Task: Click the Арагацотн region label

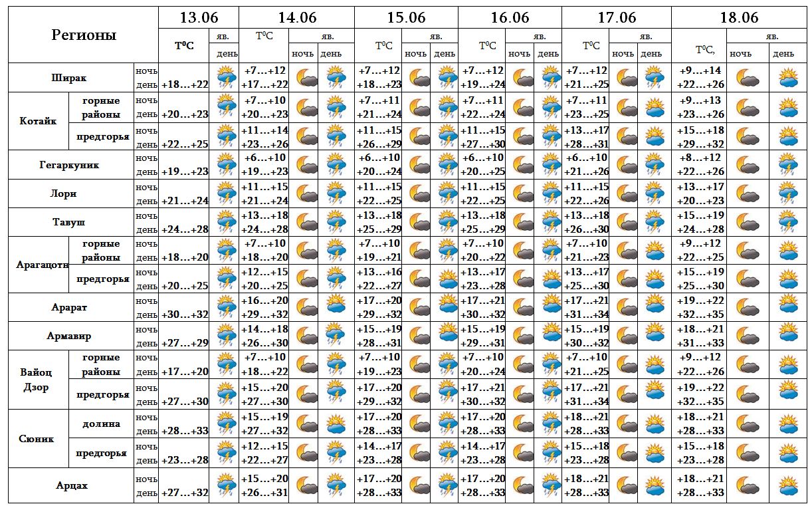Action: [x=43, y=265]
